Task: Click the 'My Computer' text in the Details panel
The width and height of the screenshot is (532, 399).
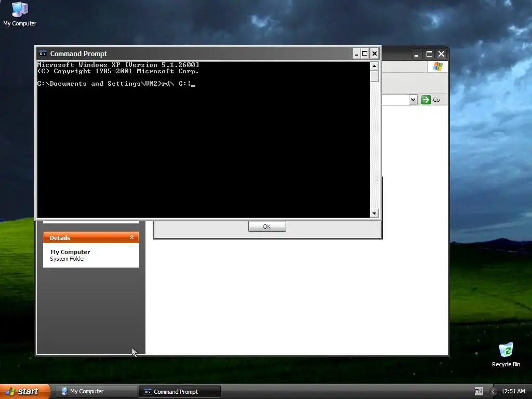Action: coord(70,252)
